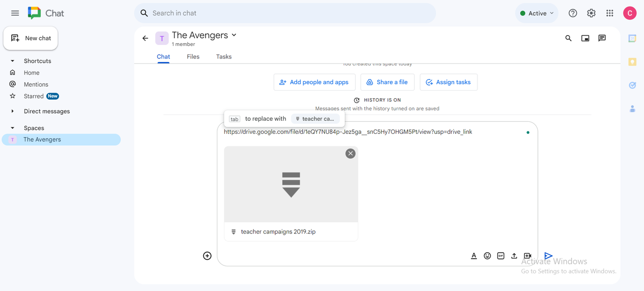Screen dimensions: 644x291
Task: Switch to the Files tab
Action: (193, 57)
